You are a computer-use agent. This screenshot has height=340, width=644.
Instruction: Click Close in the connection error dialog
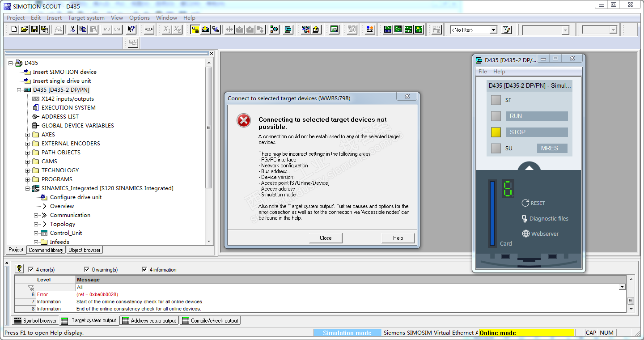(326, 238)
